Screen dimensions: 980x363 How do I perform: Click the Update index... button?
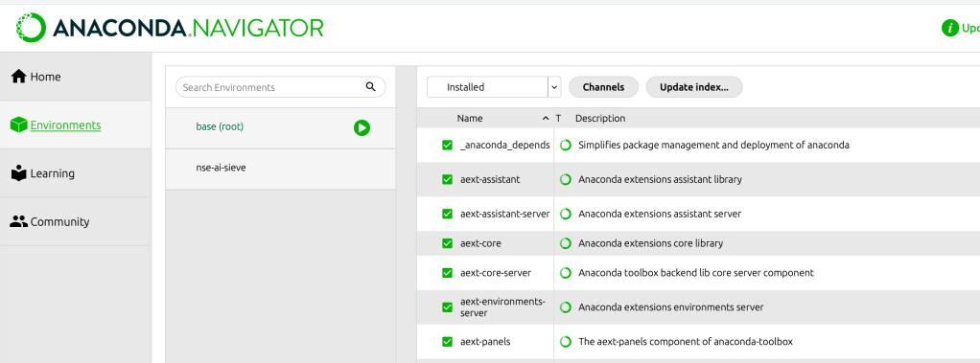click(693, 87)
